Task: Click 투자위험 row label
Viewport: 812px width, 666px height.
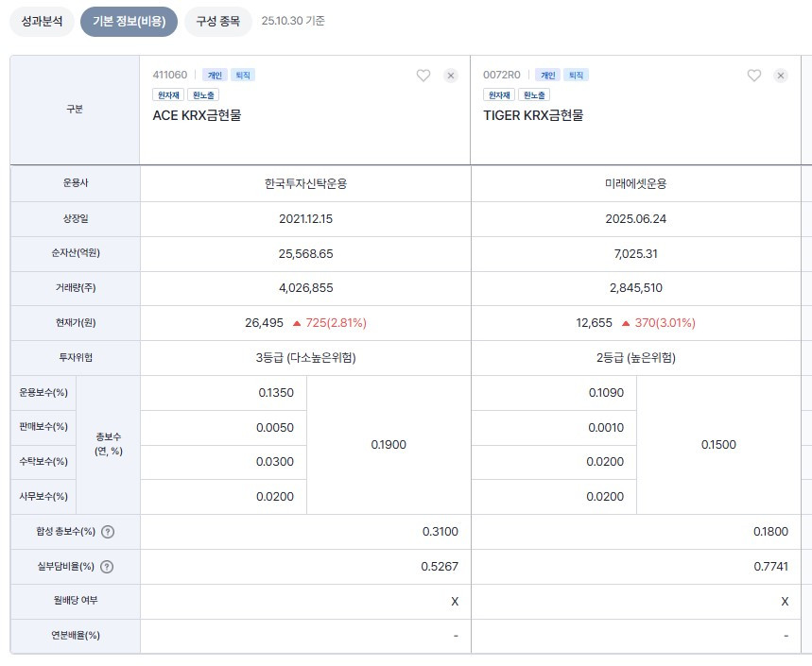Action: coord(76,358)
